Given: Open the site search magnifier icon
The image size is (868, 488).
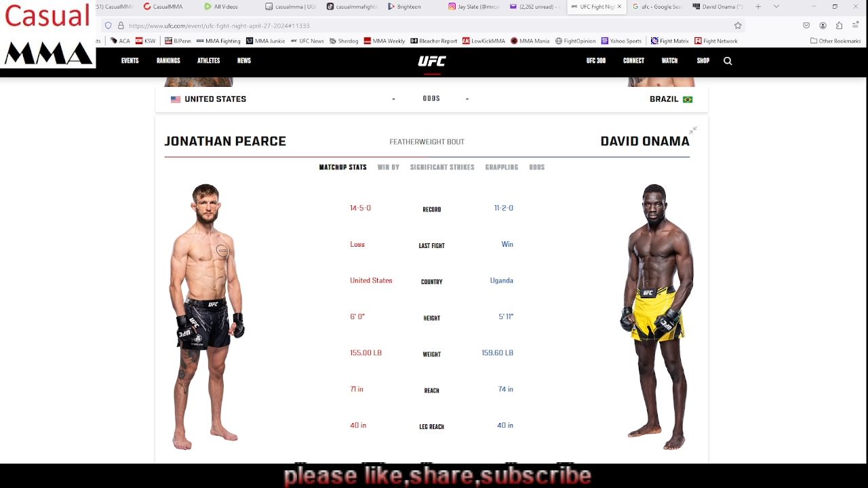Looking at the screenshot, I should coord(728,61).
